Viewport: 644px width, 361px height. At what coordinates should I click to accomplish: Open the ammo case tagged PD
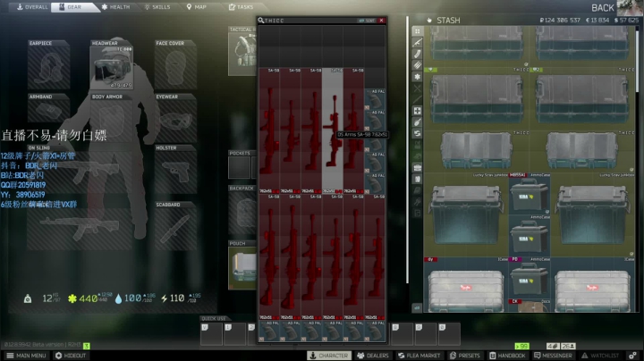point(529,279)
